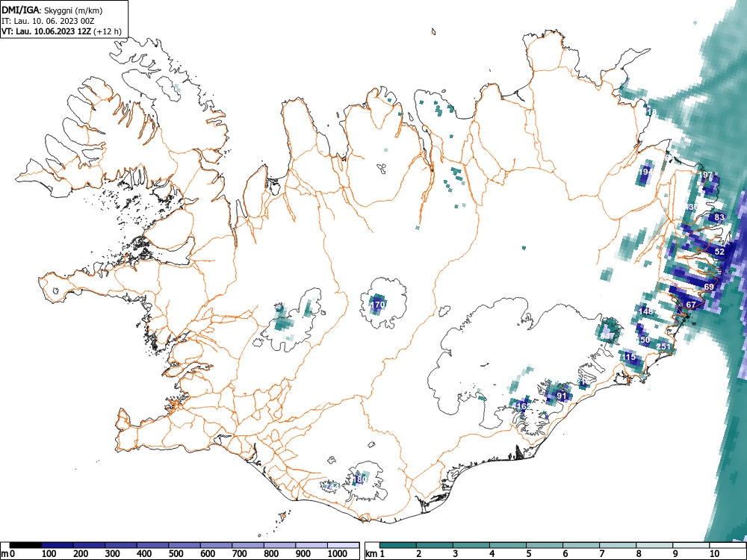This screenshot has height=560, width=747.
Task: Click the 'IT: Lau. 10. 06. 2023 00Z' line
Action: [48, 21]
